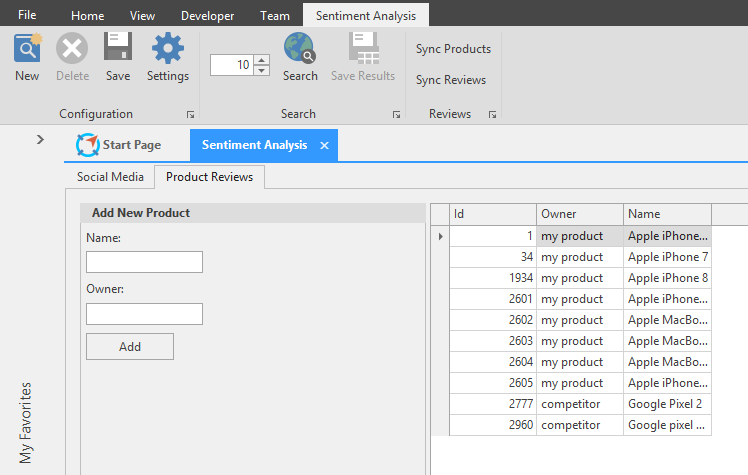Switch to the Developer ribbon tab

(208, 16)
